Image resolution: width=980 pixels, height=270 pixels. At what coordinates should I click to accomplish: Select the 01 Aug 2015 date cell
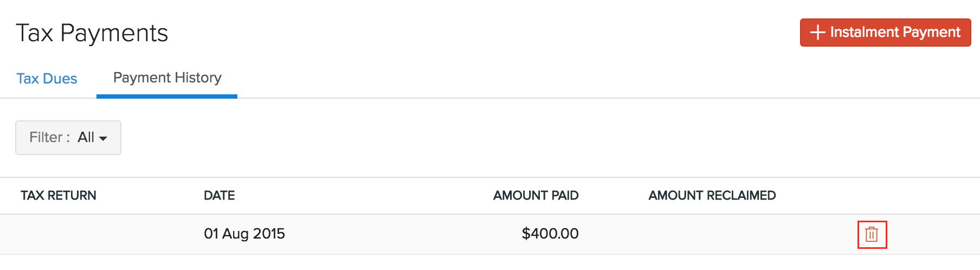pos(244,234)
